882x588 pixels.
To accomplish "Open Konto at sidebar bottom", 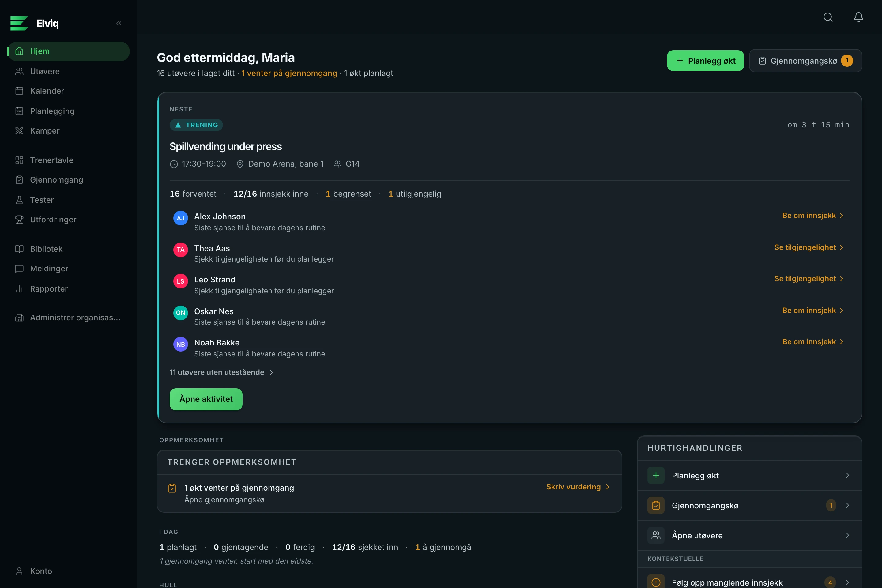I will tap(69, 571).
